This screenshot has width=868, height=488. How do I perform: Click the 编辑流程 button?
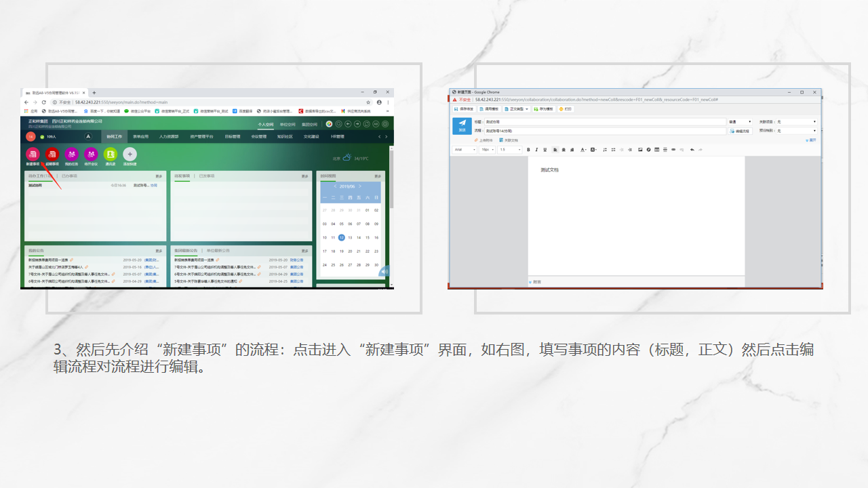click(740, 131)
